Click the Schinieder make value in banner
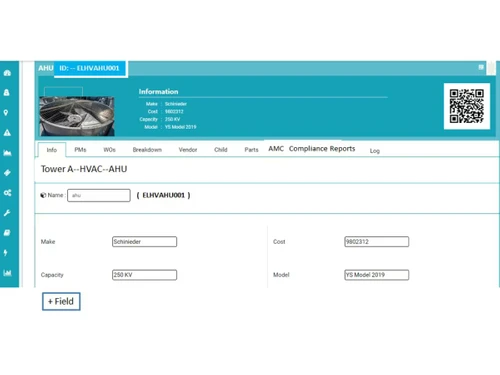500x375 pixels. click(x=176, y=104)
